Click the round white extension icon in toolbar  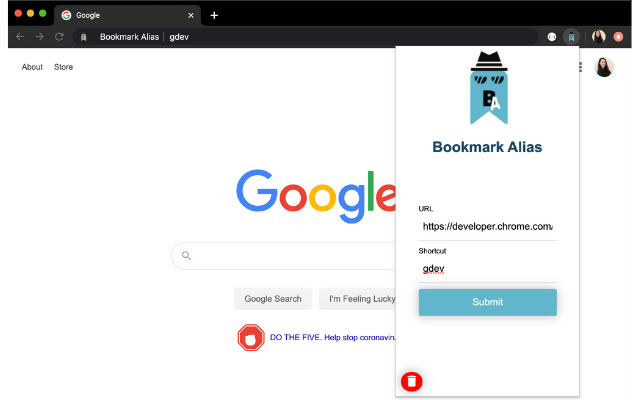point(552,37)
